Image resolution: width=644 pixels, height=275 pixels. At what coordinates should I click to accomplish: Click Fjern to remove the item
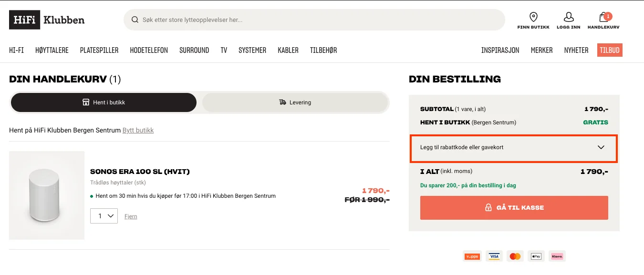coord(131,216)
